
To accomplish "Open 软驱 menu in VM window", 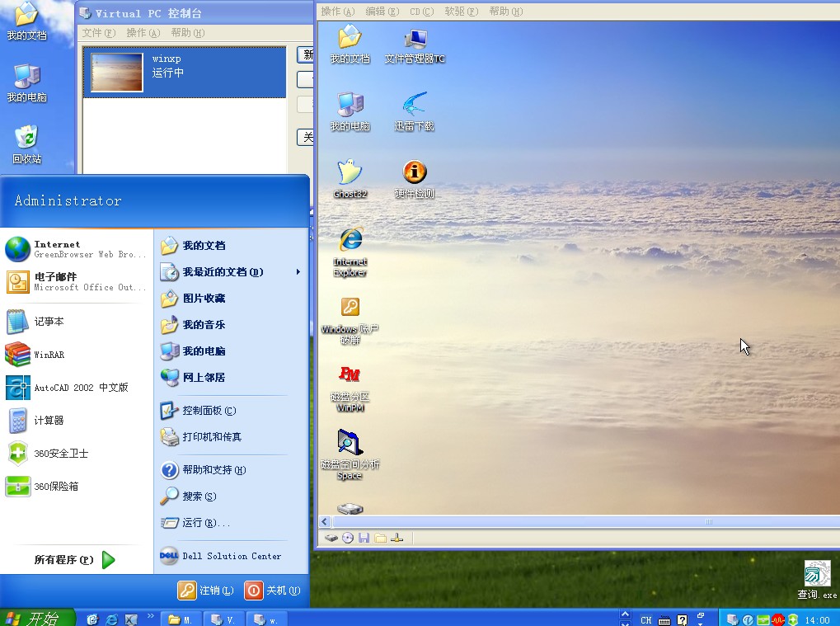I will pyautogui.click(x=462, y=12).
